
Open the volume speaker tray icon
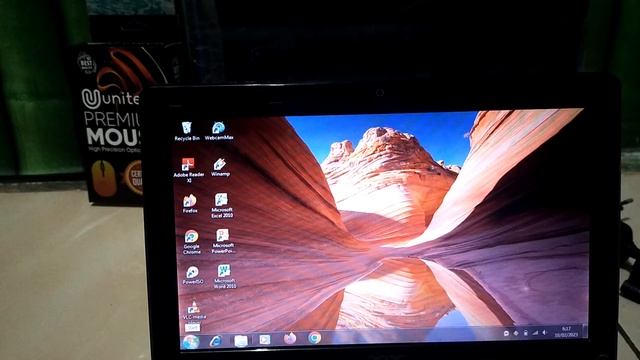point(544,332)
